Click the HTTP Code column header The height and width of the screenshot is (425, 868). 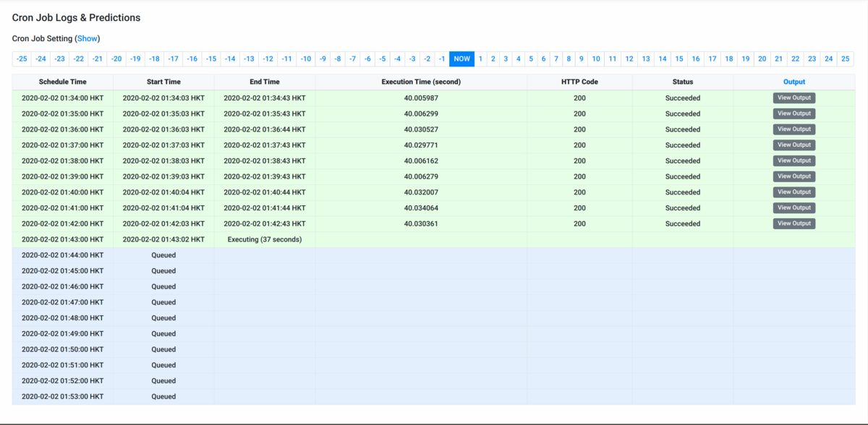tap(580, 82)
